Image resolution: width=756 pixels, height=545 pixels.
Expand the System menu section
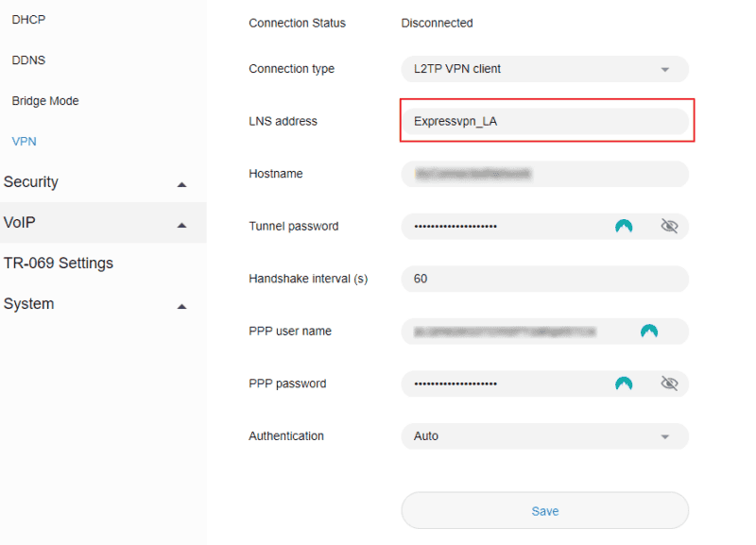click(x=103, y=304)
